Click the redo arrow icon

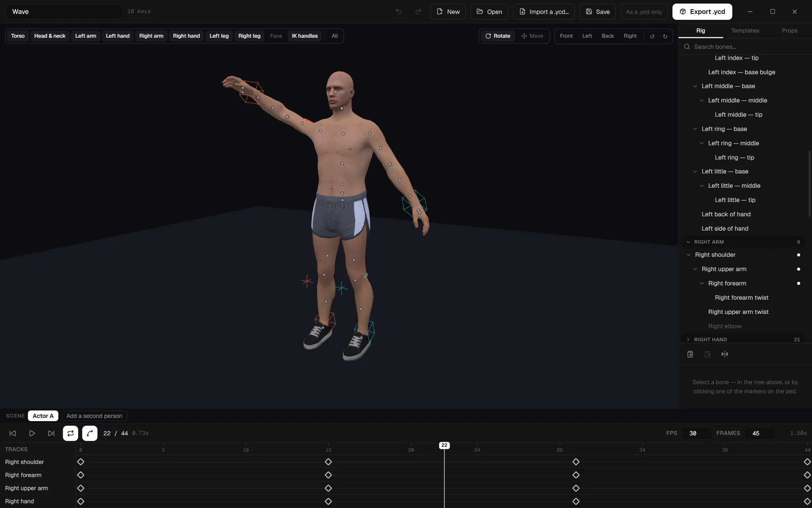418,12
